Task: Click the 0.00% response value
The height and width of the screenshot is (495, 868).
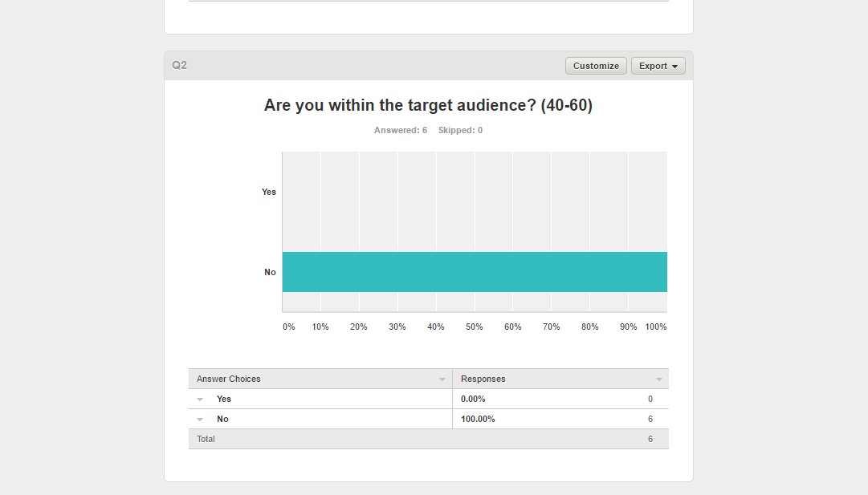Action: [473, 399]
